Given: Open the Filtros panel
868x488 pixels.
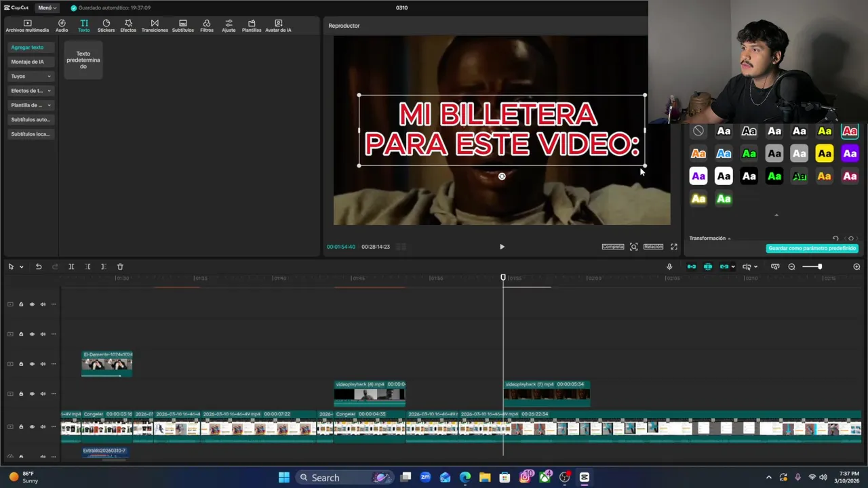Looking at the screenshot, I should pos(207,26).
